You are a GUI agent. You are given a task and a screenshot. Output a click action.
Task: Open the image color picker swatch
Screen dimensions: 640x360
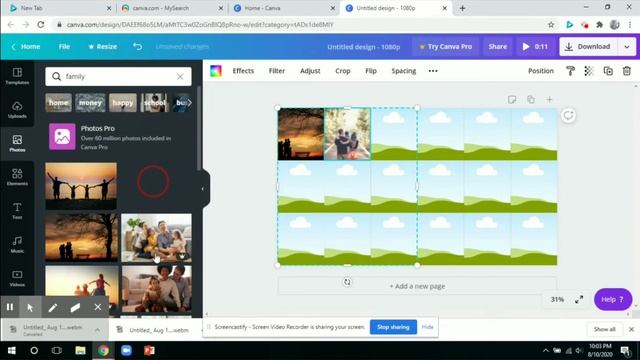pyautogui.click(x=216, y=71)
